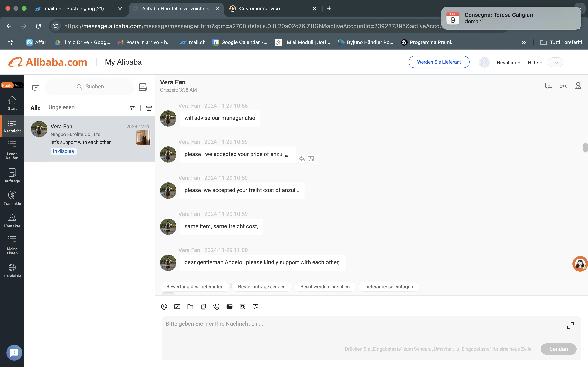
Task: Open the filter conversations funnel icon
Action: [x=132, y=108]
